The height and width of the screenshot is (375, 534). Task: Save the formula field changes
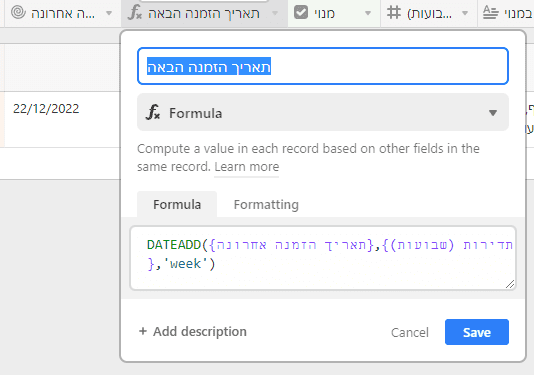click(477, 332)
